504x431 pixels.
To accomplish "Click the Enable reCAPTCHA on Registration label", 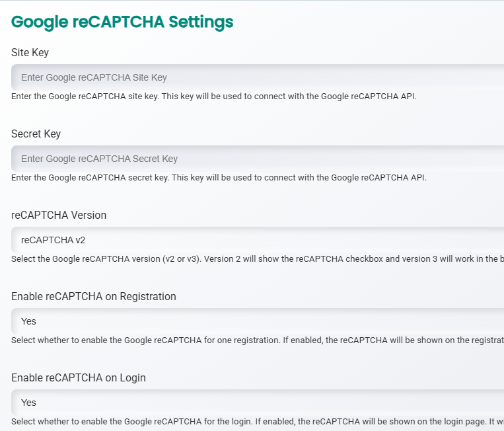I will [94, 296].
